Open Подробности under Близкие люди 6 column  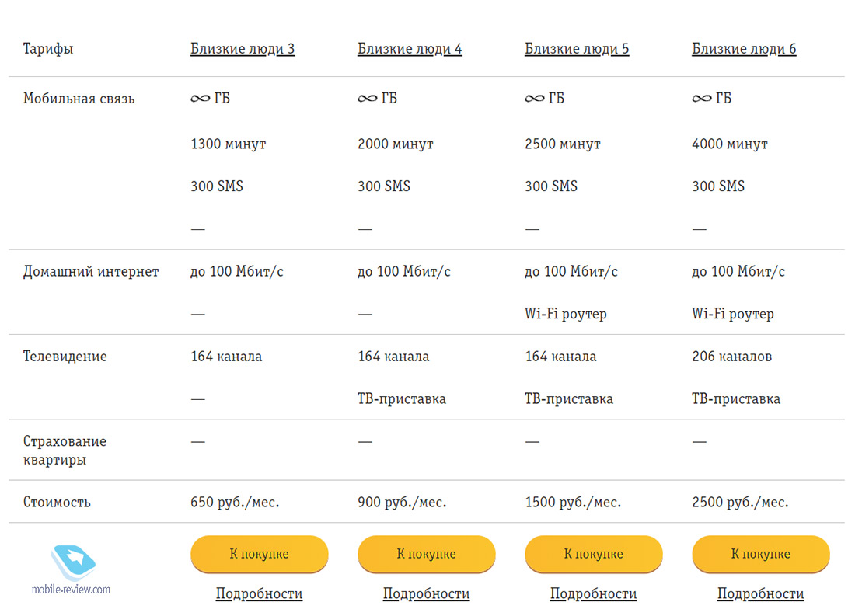(761, 593)
